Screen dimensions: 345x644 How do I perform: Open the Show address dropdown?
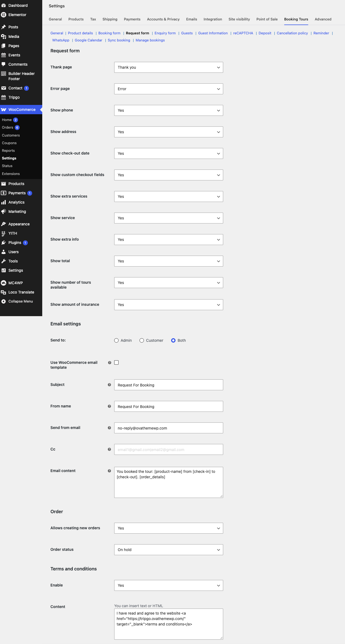point(169,132)
